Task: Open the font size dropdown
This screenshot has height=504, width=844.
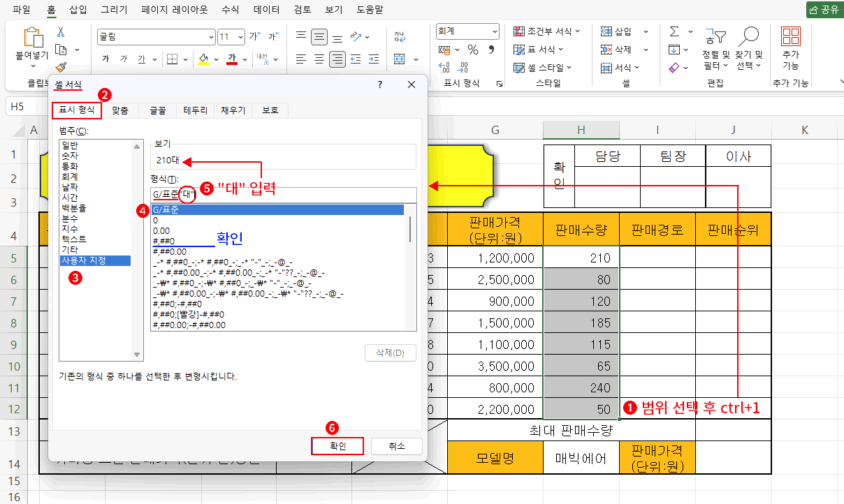Action: (240, 37)
